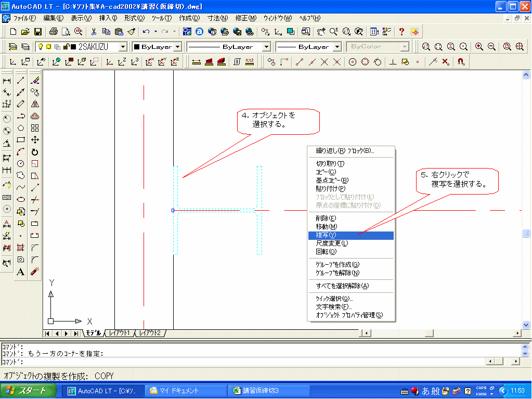Select the Array tool
This screenshot has height=399, width=532.
[35, 128]
